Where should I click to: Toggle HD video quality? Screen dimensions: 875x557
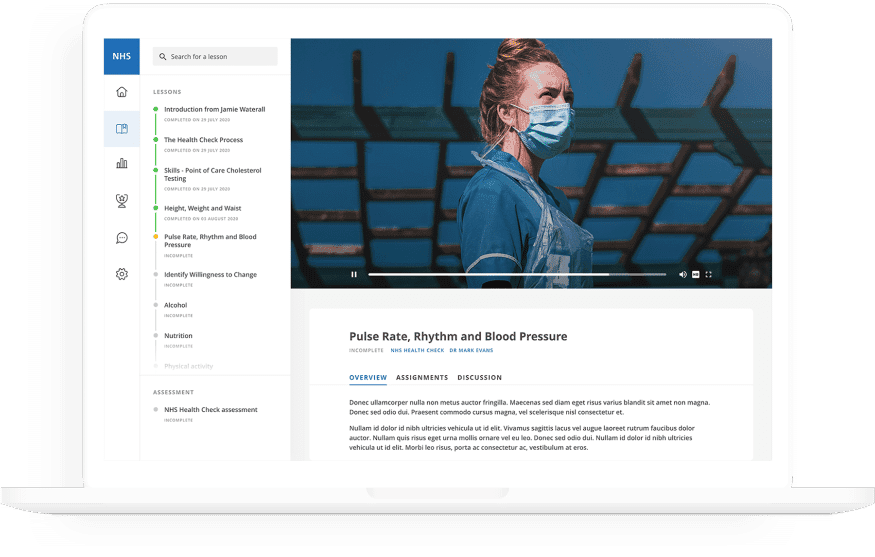(696, 274)
